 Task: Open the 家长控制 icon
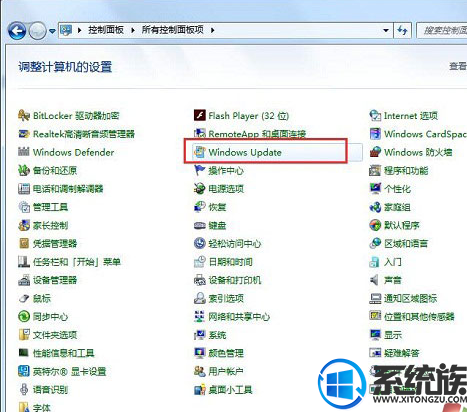pos(24,225)
